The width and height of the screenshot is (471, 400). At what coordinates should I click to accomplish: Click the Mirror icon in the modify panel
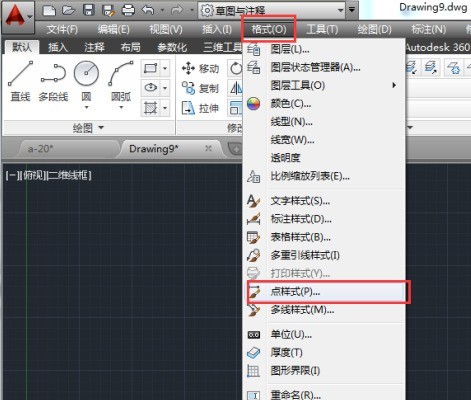(236, 88)
